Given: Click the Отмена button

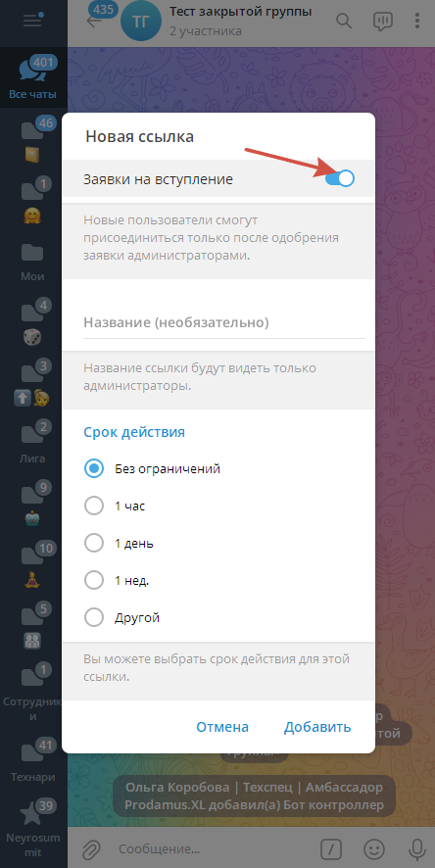Looking at the screenshot, I should click(222, 727).
